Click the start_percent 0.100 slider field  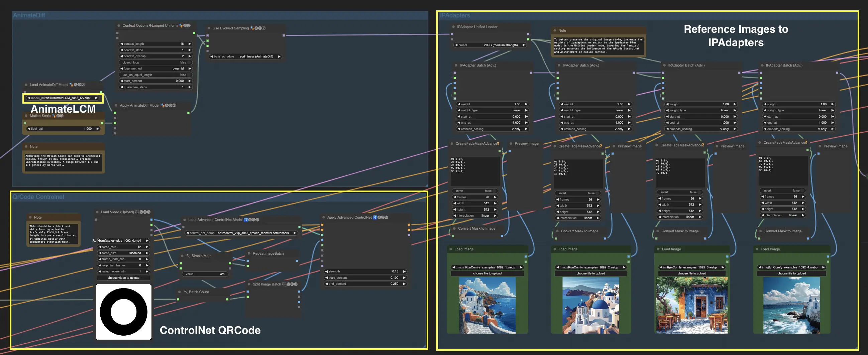coord(365,278)
